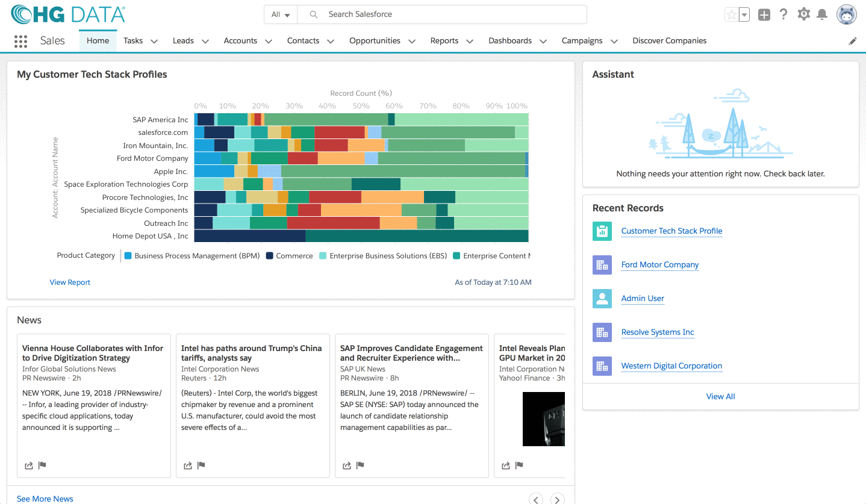Open the Help question mark icon
The width and height of the screenshot is (866, 504).
coord(783,14)
